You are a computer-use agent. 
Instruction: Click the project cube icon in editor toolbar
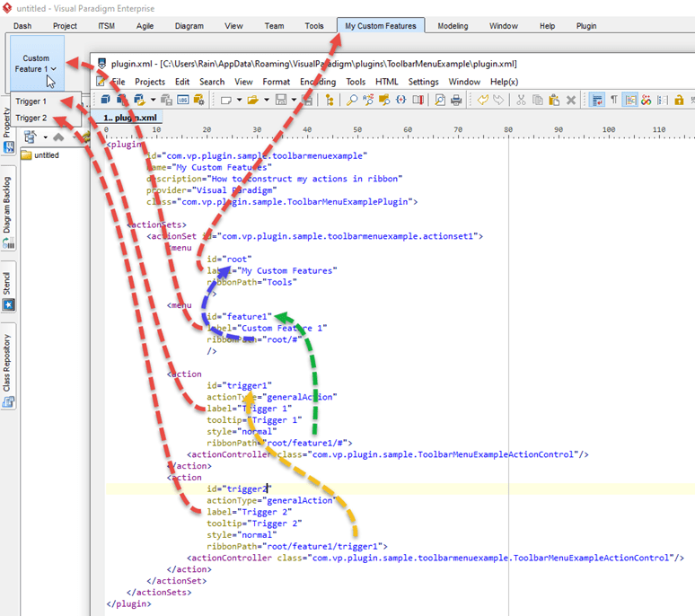point(105,100)
